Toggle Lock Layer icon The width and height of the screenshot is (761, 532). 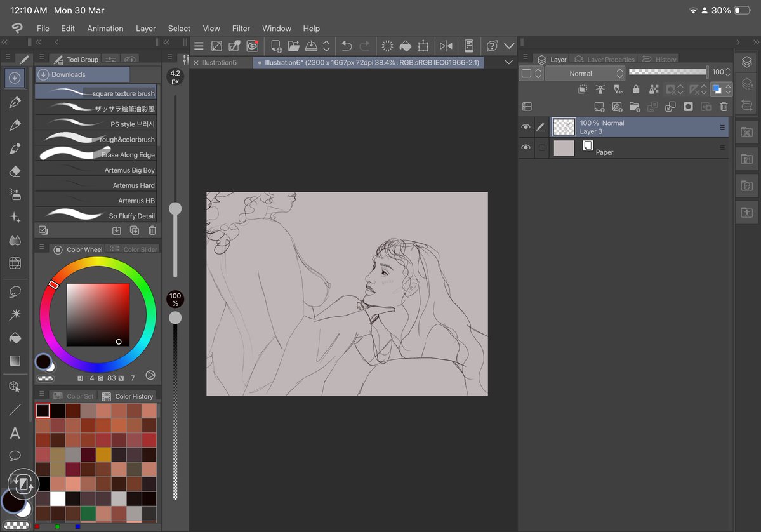(x=636, y=90)
